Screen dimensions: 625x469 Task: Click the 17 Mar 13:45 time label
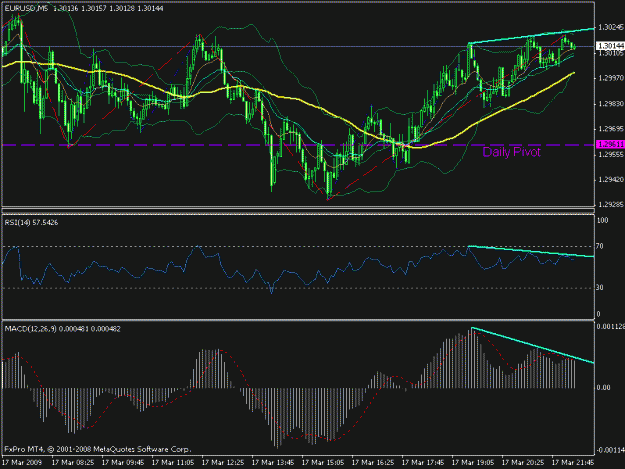(273, 463)
